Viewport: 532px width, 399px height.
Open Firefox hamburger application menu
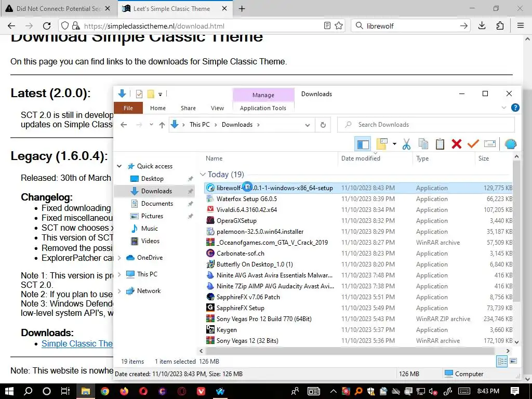tap(521, 26)
